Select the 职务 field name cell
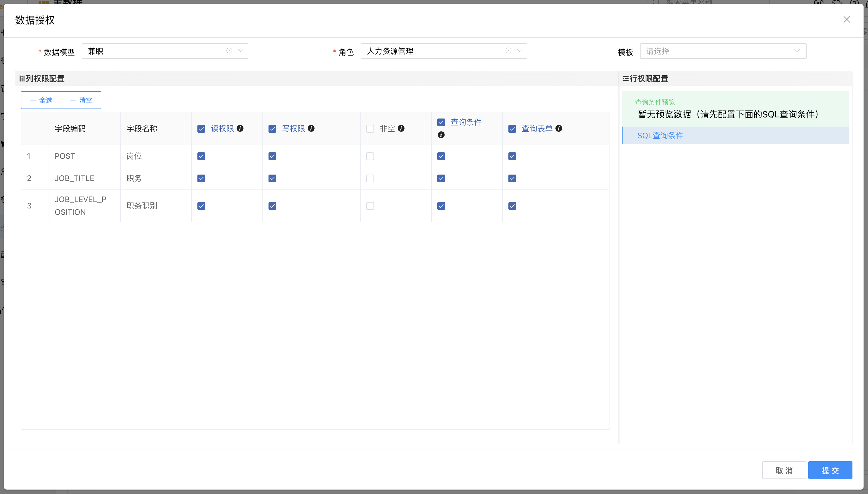Screen dimensions: 868x494 pyautogui.click(x=156, y=178)
